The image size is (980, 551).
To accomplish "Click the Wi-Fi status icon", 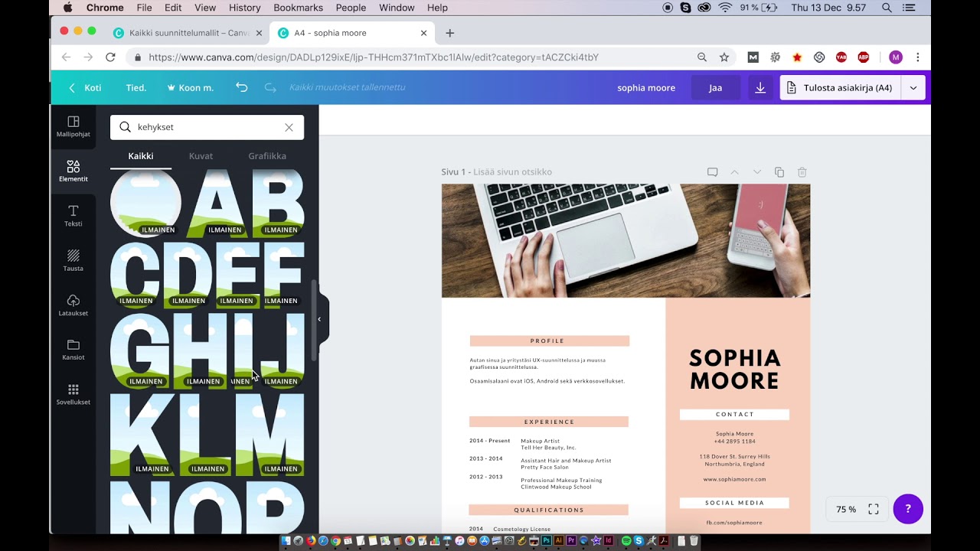I will [725, 8].
